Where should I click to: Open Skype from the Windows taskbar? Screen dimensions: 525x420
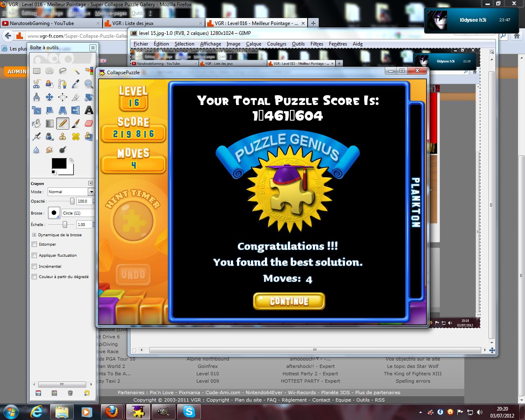(189, 411)
